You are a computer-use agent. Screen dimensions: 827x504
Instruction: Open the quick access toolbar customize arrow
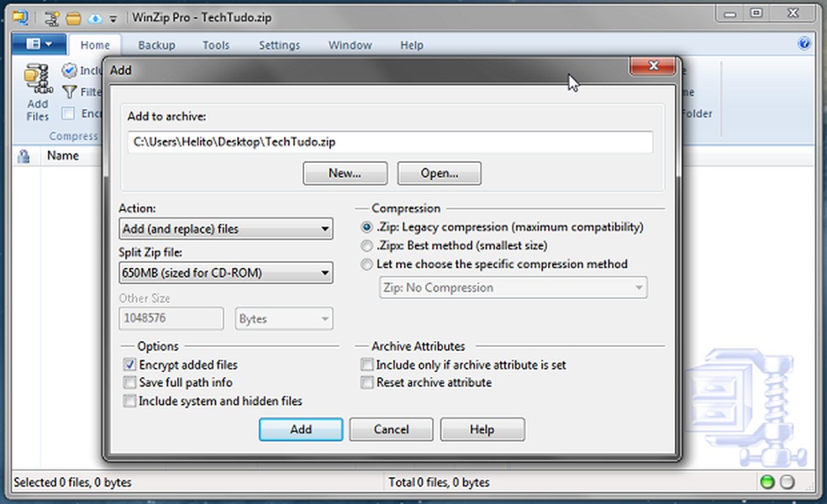[x=113, y=19]
